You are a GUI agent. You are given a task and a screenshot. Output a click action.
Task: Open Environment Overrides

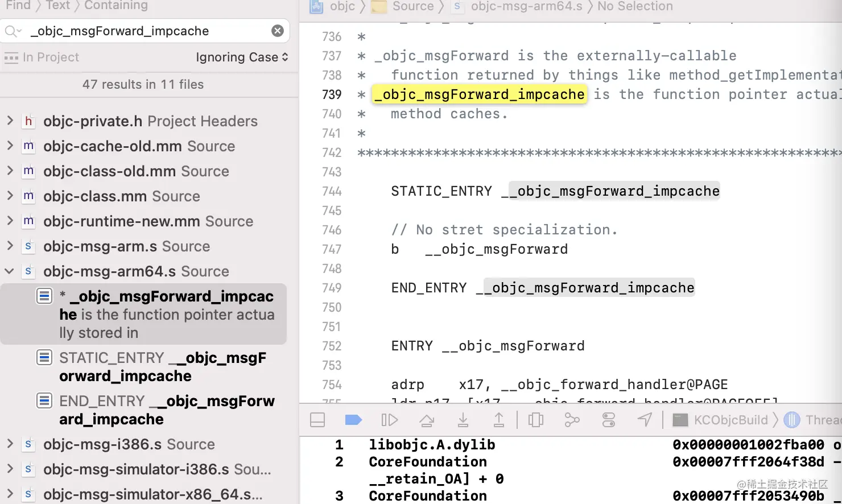tap(609, 420)
